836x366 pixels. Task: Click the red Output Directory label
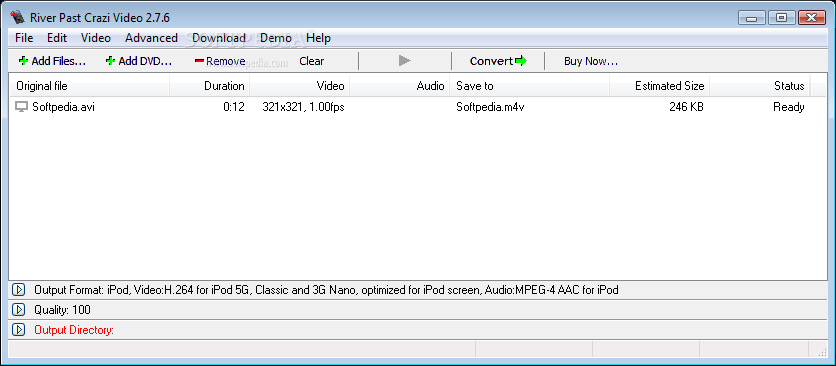(74, 330)
